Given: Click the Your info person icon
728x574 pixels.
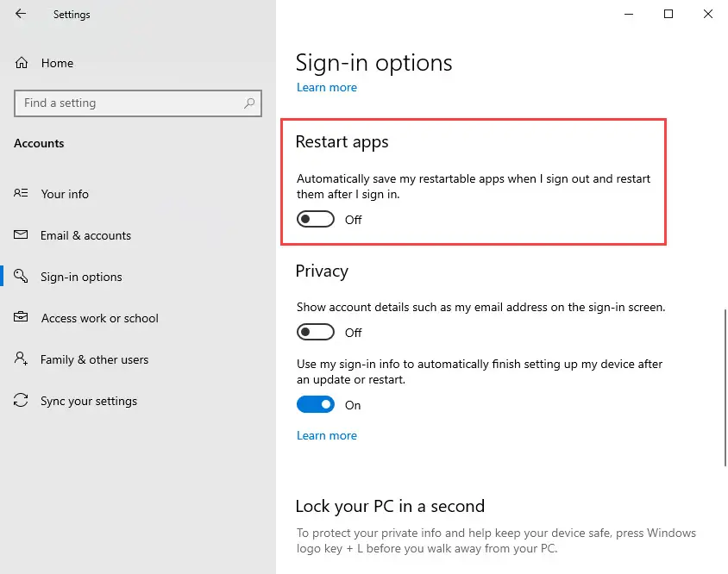Looking at the screenshot, I should click(21, 193).
